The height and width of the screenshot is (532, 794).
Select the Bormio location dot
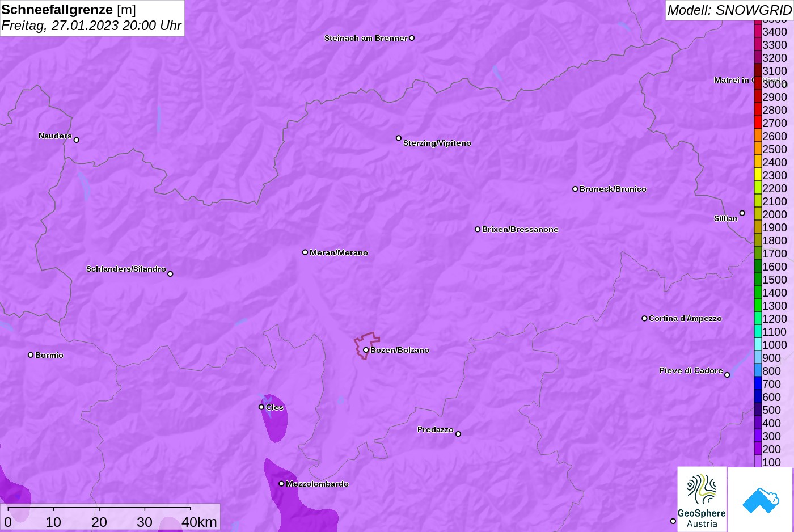(x=31, y=354)
